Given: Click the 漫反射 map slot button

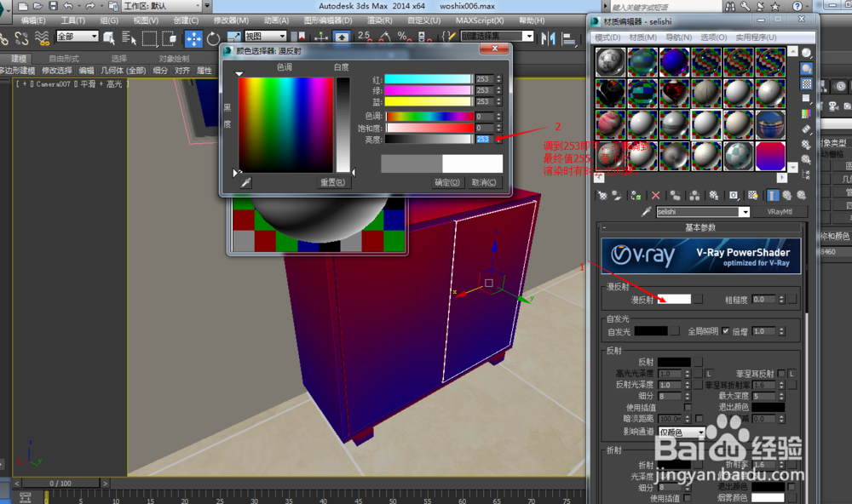Looking at the screenshot, I should [x=699, y=300].
